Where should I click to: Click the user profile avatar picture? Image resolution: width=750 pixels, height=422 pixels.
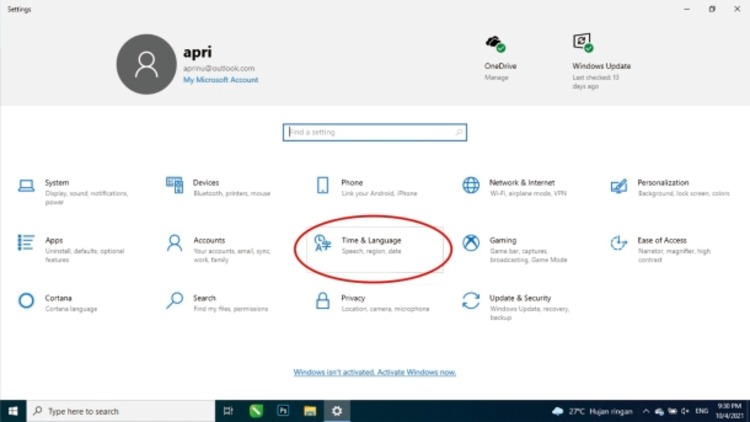point(146,64)
